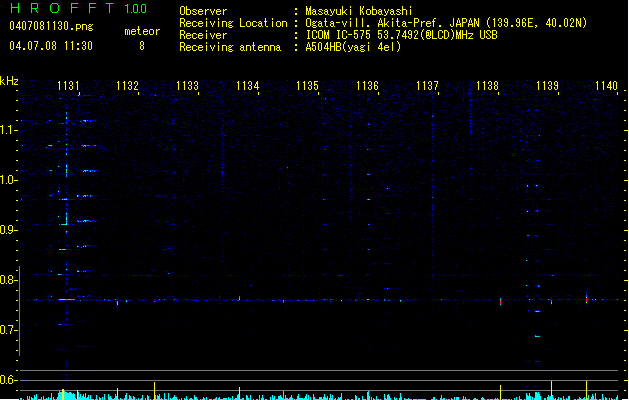Select the observer name Masayuki Kobayashi

pos(359,11)
